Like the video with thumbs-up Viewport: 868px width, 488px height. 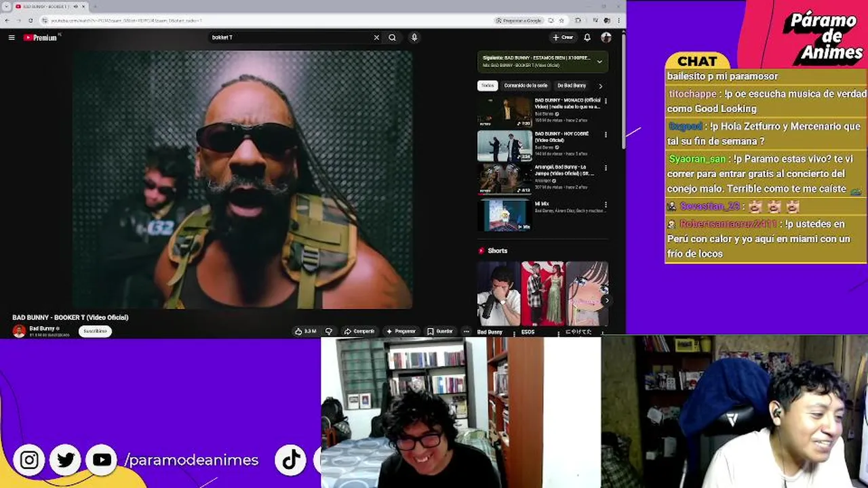point(305,331)
